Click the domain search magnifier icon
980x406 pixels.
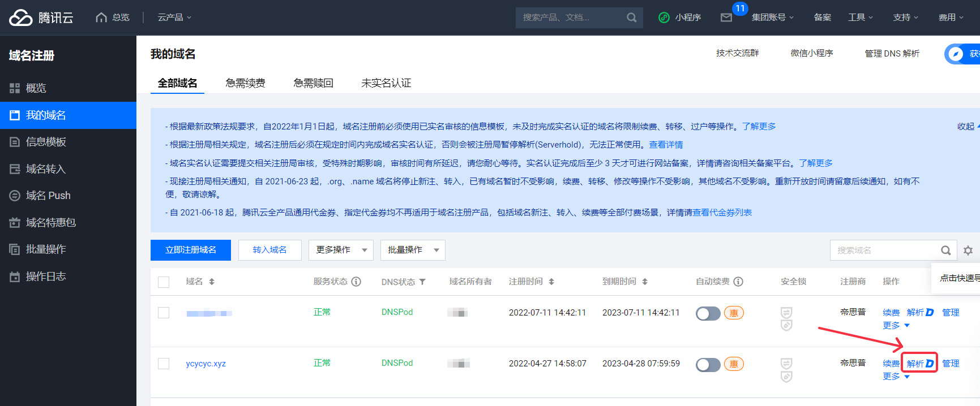click(945, 250)
